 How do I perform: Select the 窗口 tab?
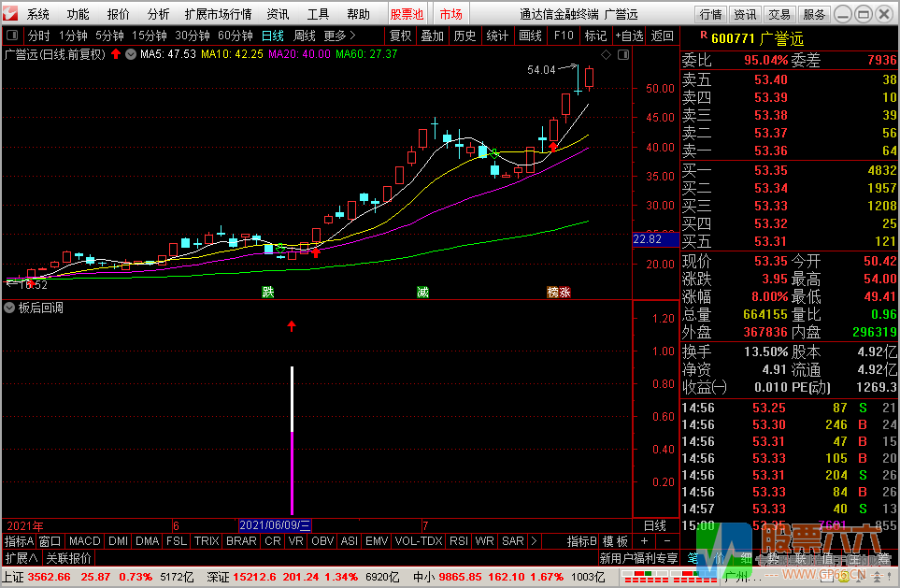coord(50,541)
